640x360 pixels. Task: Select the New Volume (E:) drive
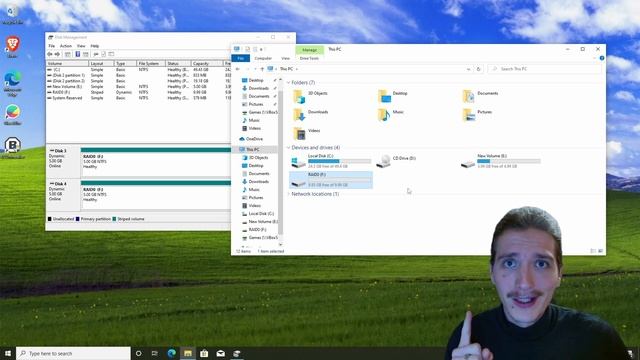[x=500, y=161]
